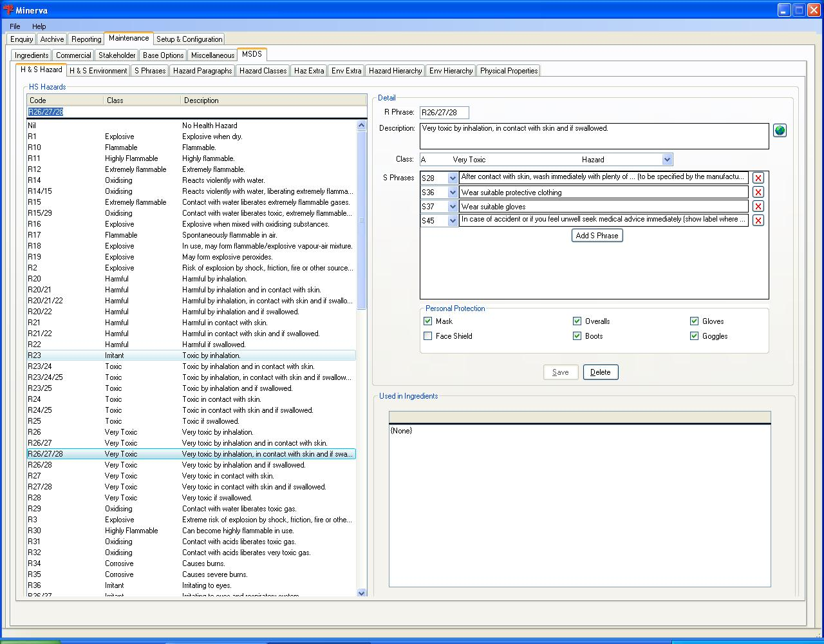824x644 pixels.
Task: Switch to the Hazard Hierarchy tab
Action: click(x=395, y=71)
